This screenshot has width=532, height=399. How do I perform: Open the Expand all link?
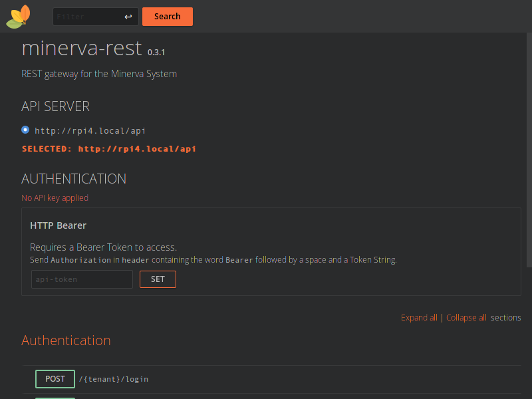click(x=419, y=318)
